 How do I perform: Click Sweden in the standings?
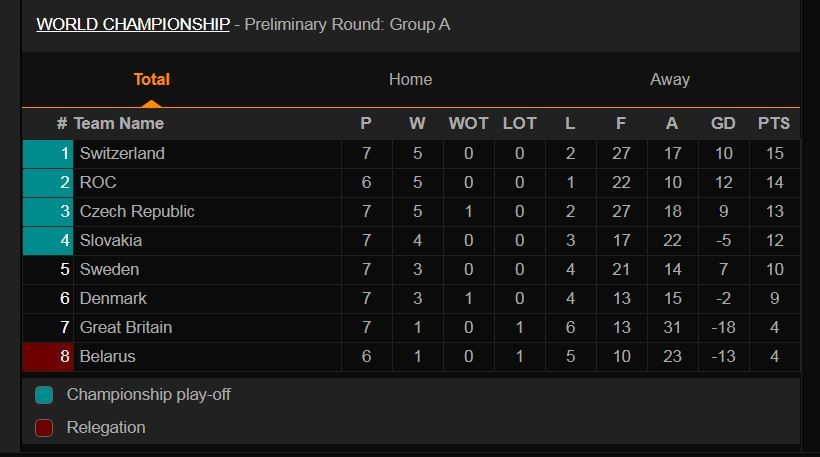click(x=109, y=270)
